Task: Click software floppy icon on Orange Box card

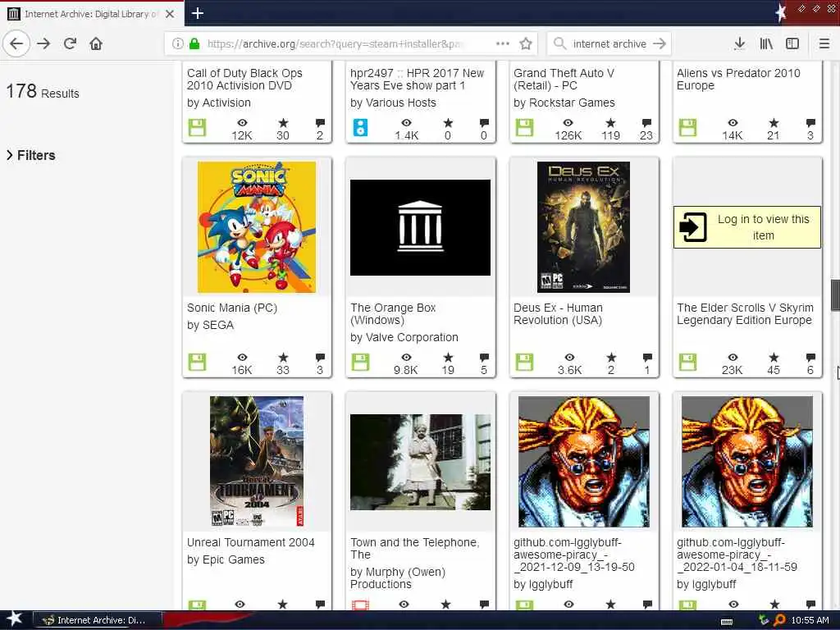Action: (360, 362)
